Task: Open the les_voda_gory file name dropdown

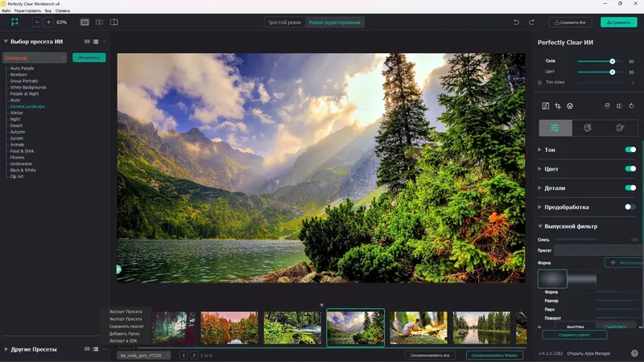Action: tap(144, 356)
